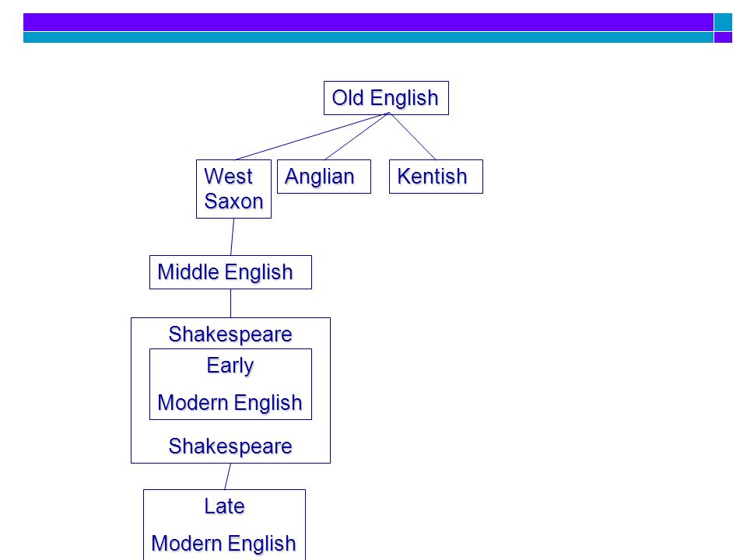This screenshot has height=560, width=747.
Task: Select the Kentish node
Action: coord(436,177)
